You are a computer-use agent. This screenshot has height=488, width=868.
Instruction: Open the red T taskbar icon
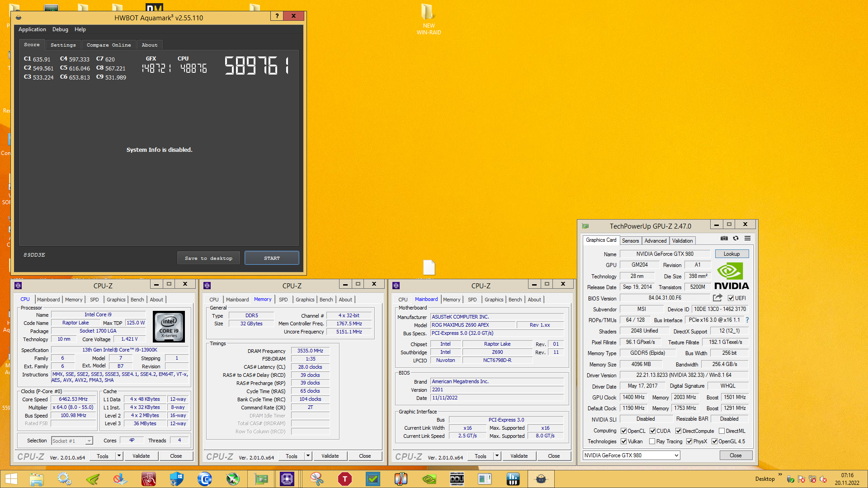coord(345,479)
